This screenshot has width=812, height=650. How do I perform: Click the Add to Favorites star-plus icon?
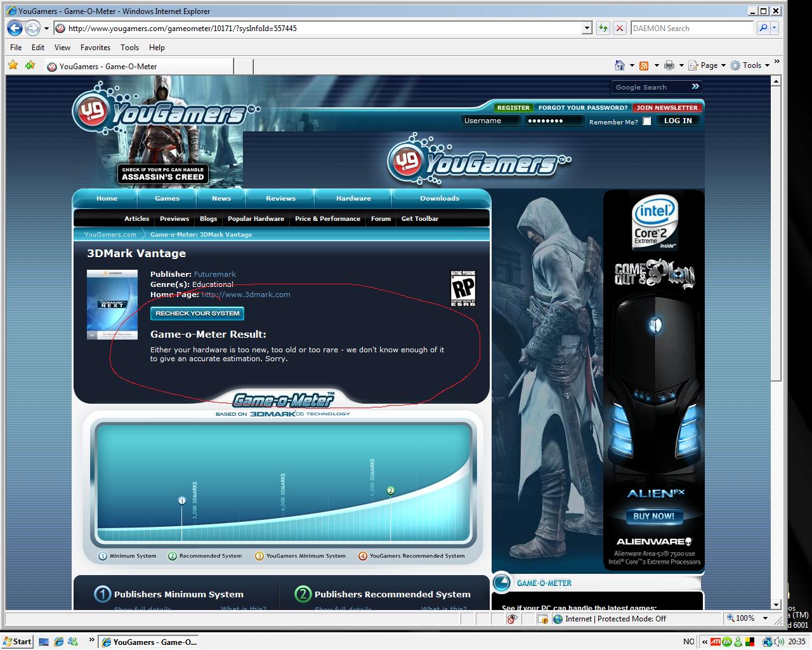coord(30,65)
